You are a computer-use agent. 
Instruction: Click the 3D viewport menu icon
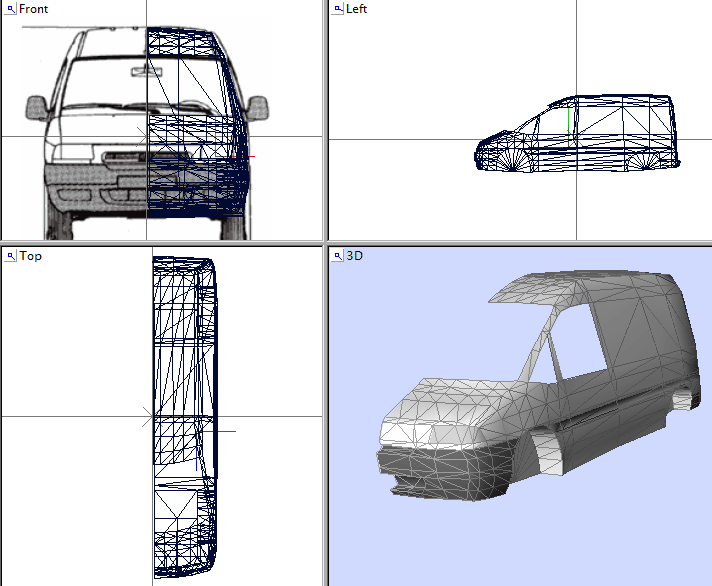tap(337, 256)
